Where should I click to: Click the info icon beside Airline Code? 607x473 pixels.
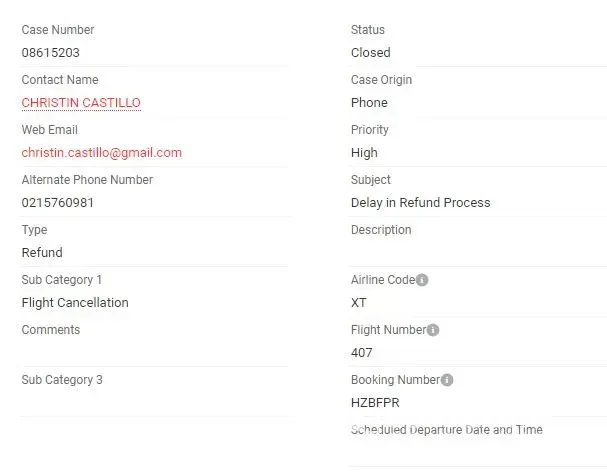(x=422, y=280)
